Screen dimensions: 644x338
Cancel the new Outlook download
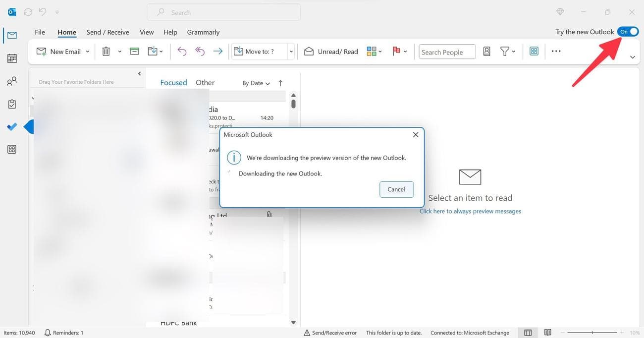(396, 189)
